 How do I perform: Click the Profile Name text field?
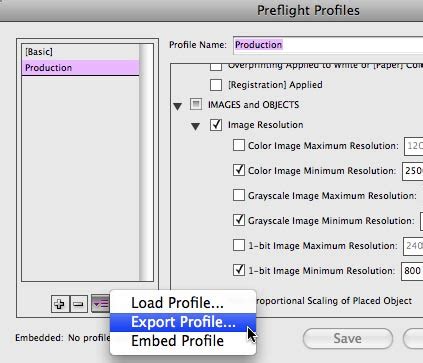click(328, 45)
